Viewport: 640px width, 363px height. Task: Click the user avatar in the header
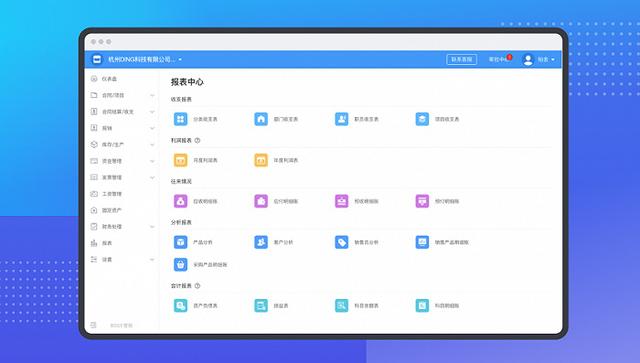(528, 60)
